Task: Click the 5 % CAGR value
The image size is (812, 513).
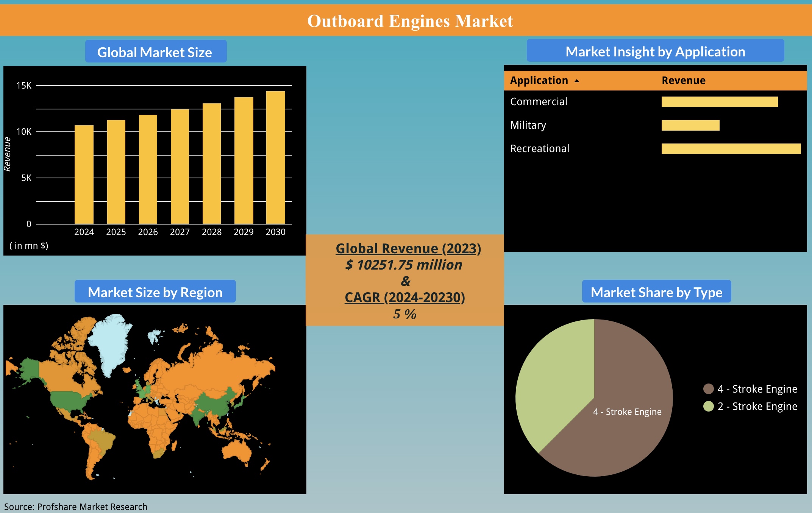Action: [x=405, y=314]
